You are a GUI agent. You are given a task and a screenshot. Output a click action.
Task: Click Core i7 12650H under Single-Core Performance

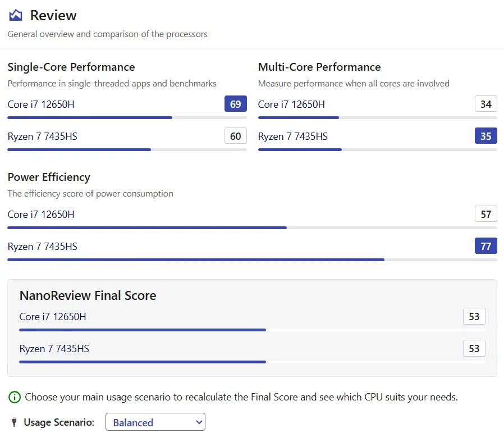pyautogui.click(x=41, y=104)
